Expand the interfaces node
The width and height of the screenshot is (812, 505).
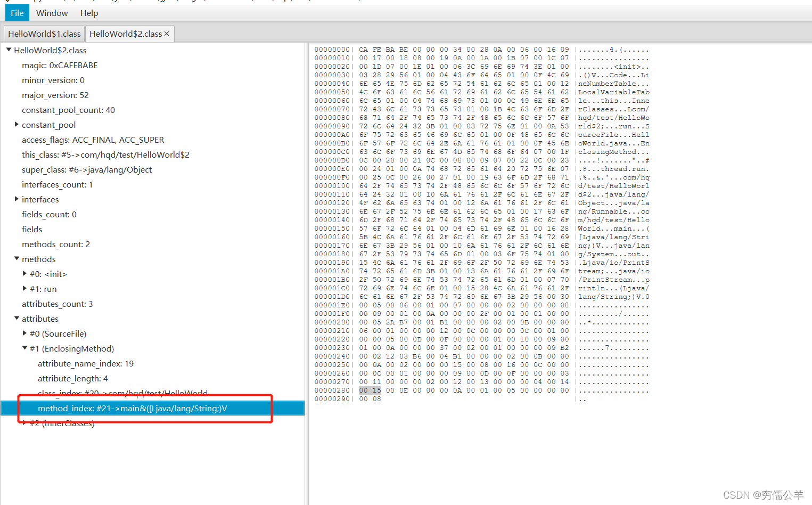(x=17, y=199)
